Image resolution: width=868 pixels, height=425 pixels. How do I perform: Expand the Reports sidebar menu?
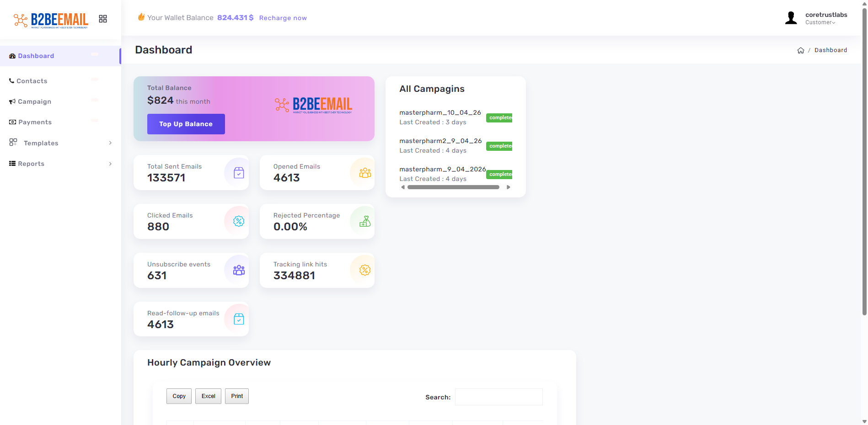pyautogui.click(x=60, y=164)
